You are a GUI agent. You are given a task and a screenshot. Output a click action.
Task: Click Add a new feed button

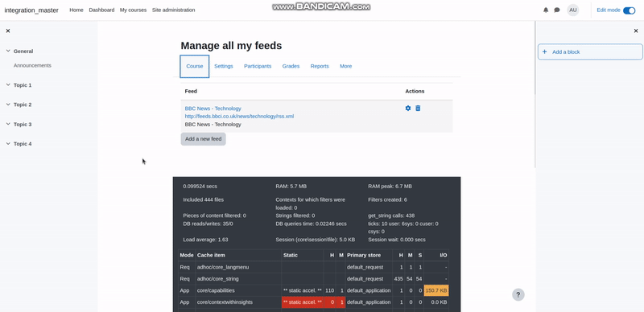(204, 139)
